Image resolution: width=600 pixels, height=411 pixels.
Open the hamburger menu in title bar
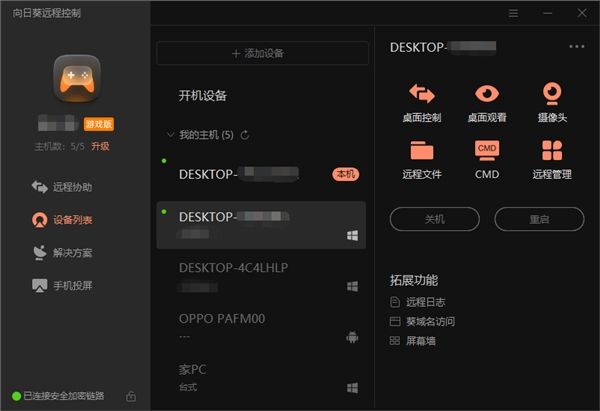(x=513, y=13)
